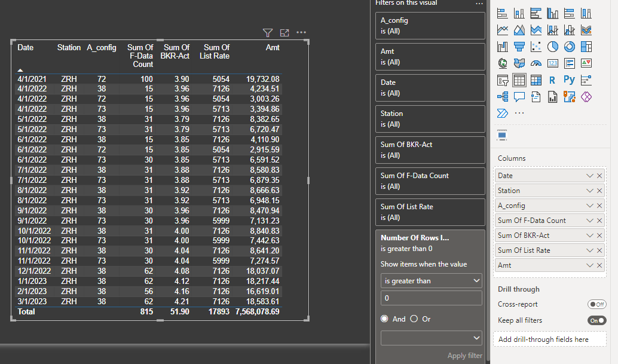Click the filter value input containing 0
The width and height of the screenshot is (618, 364).
431,298
